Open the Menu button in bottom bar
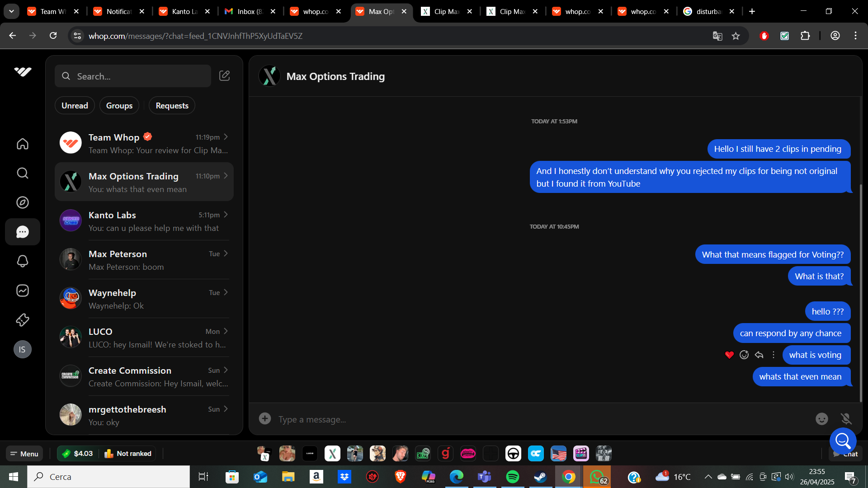868x488 pixels. (24, 453)
